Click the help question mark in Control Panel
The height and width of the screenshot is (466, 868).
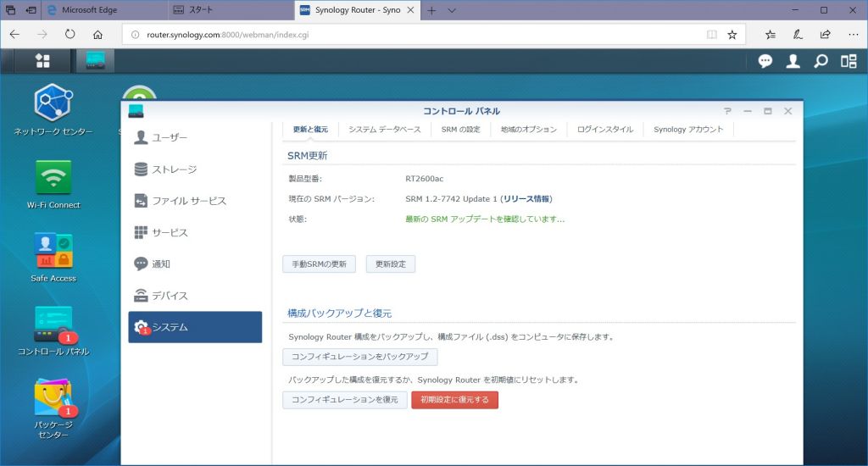click(x=727, y=111)
